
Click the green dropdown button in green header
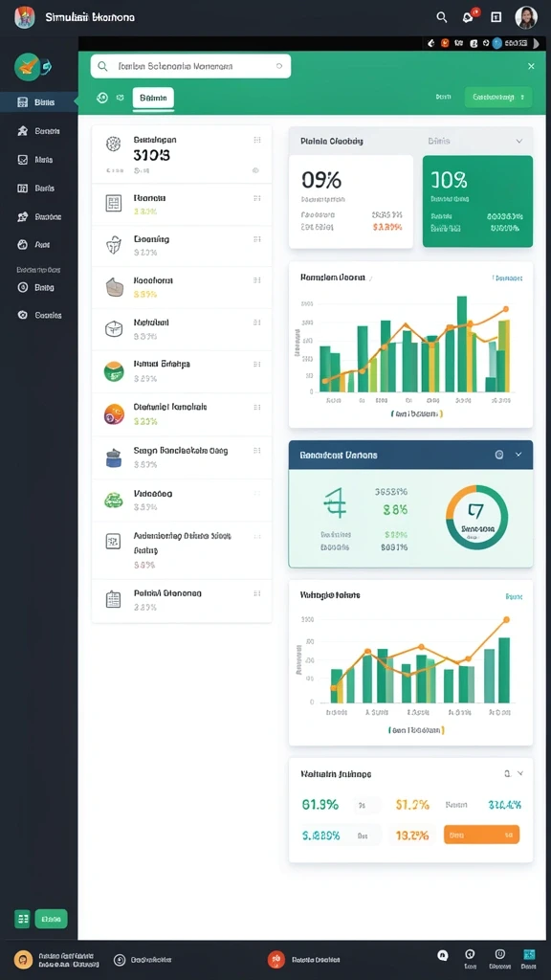pyautogui.click(x=498, y=97)
